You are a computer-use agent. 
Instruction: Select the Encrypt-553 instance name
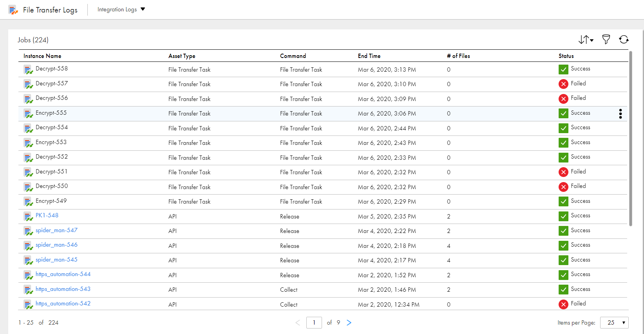tap(51, 142)
